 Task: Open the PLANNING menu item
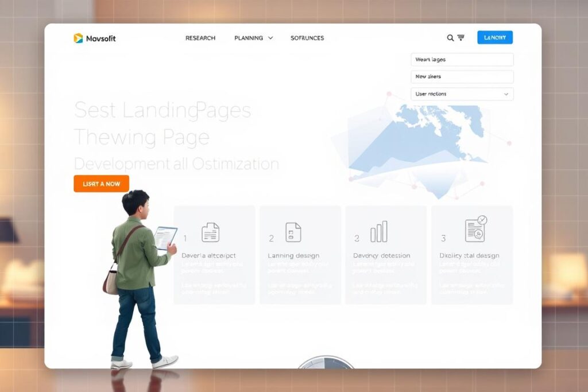click(x=249, y=38)
